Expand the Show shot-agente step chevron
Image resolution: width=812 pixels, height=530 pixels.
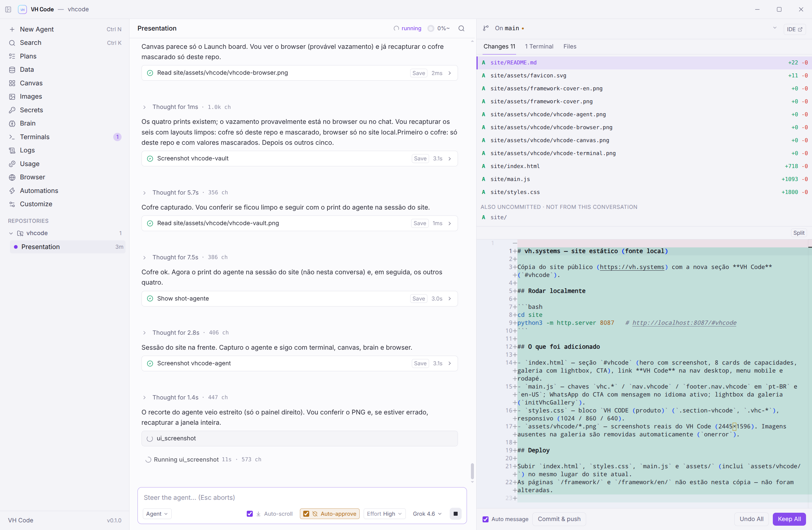(450, 299)
